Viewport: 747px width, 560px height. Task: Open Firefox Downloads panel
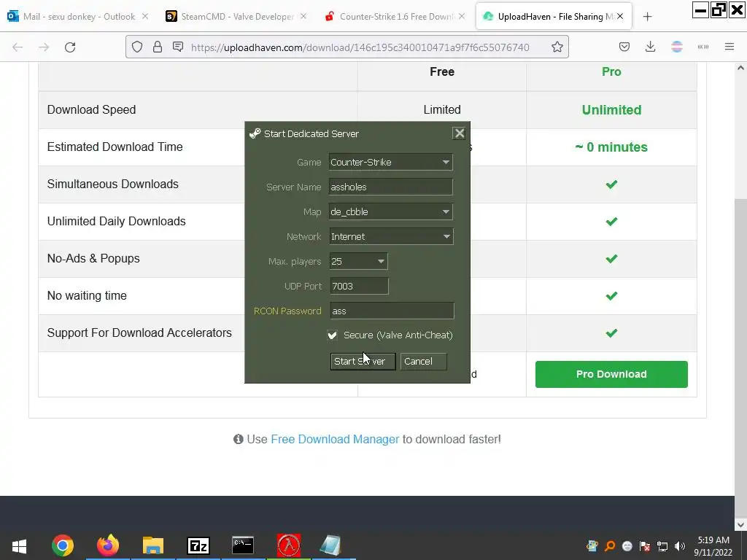[650, 47]
